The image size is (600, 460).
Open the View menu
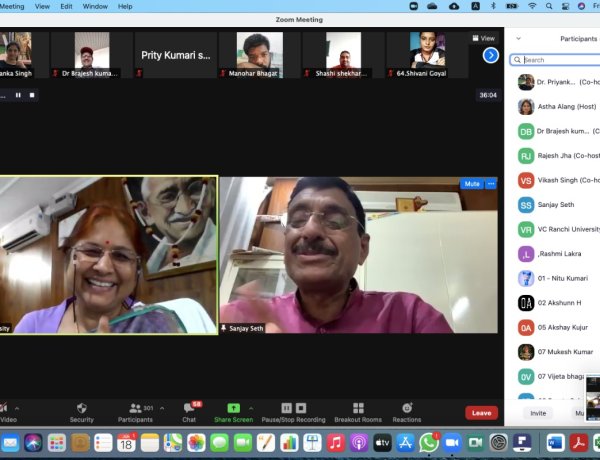point(42,7)
